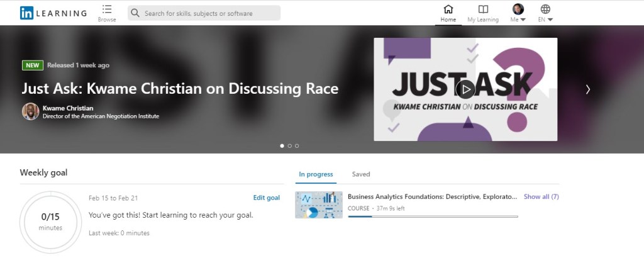The image size is (644, 263).
Task: Select the third carousel dot
Action: (297, 145)
